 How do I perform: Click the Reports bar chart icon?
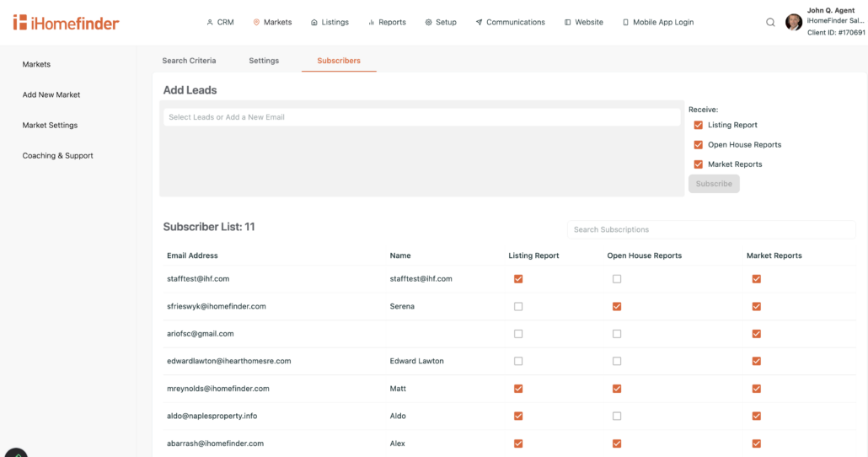[372, 22]
